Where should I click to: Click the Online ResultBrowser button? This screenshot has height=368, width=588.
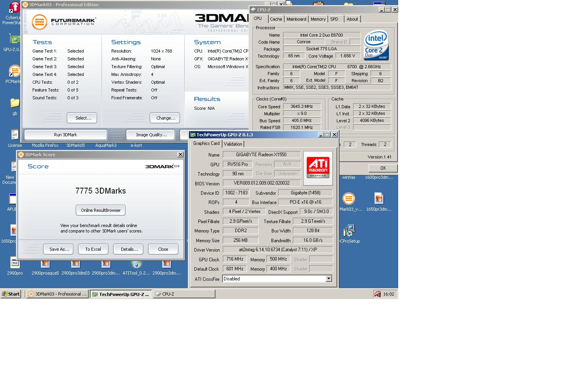[101, 210]
